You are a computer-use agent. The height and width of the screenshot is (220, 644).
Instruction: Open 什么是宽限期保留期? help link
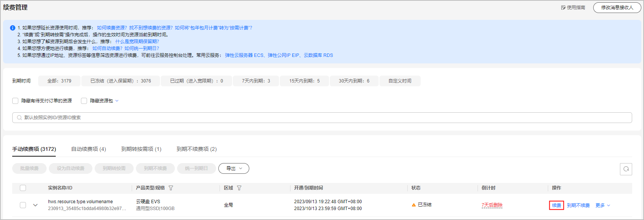(x=137, y=42)
